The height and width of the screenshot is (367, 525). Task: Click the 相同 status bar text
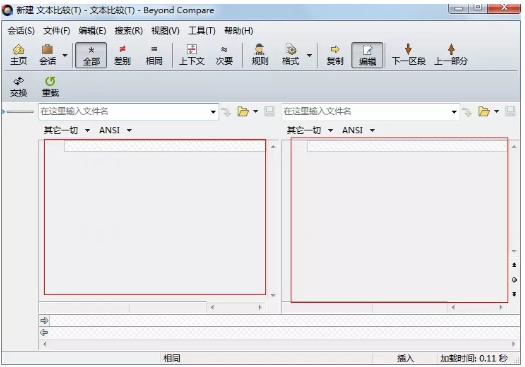tap(172, 358)
